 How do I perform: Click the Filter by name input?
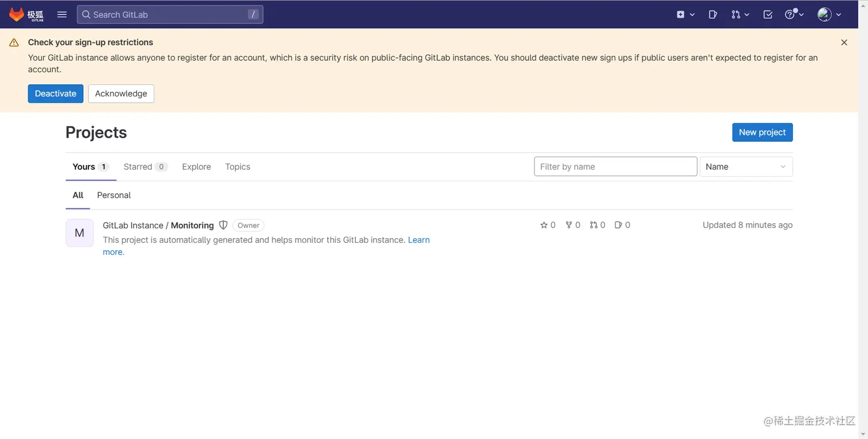tap(615, 166)
